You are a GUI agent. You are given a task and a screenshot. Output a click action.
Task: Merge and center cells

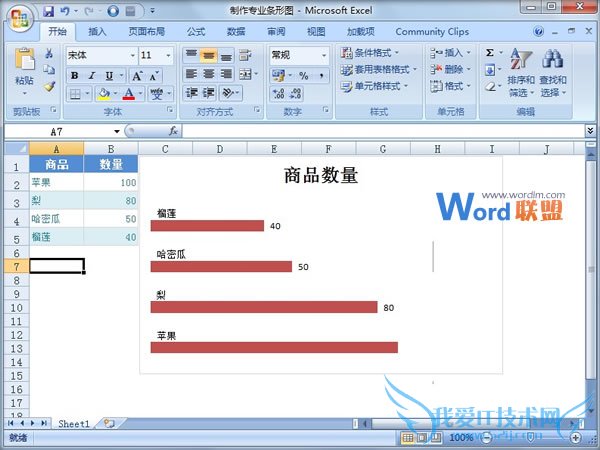click(245, 74)
